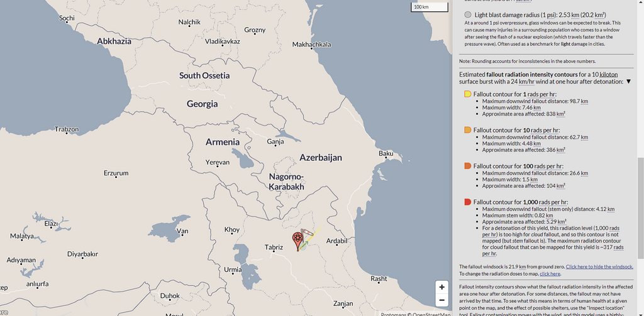Click the Yerevan city label
644x316 pixels.
point(217,163)
